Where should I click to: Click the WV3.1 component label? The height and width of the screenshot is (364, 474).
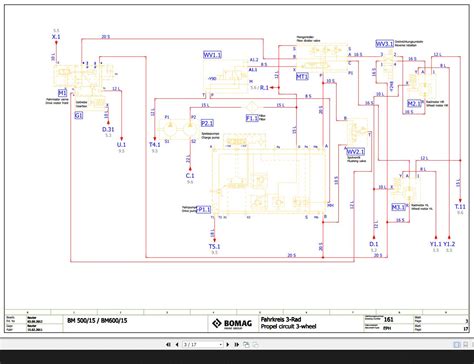[x=385, y=44]
